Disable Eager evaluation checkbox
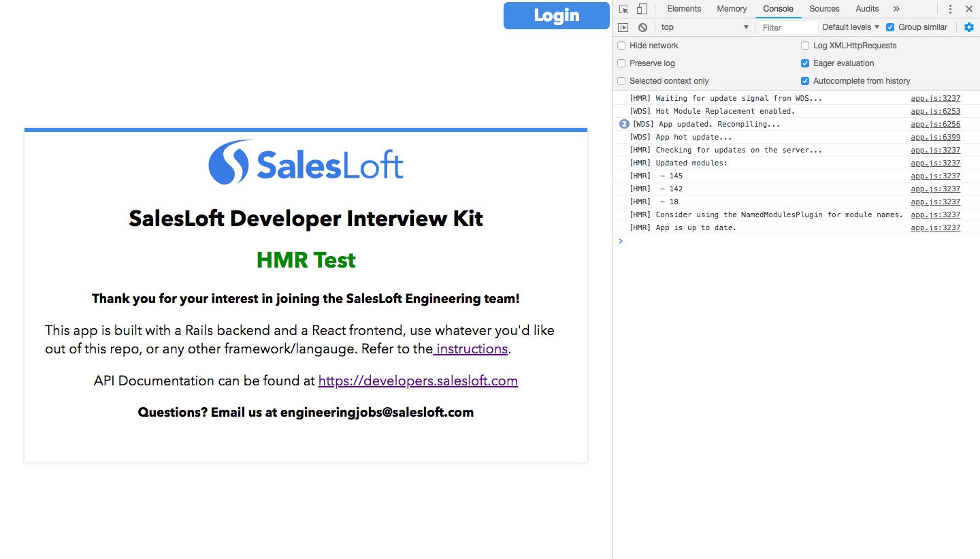 click(805, 63)
